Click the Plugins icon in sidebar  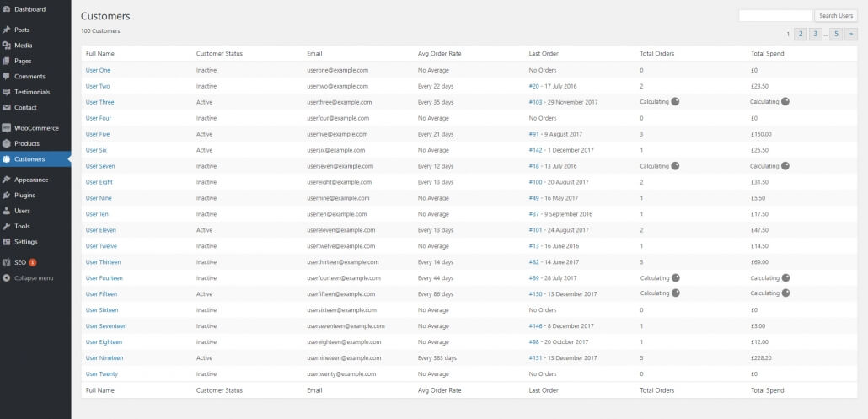(7, 196)
